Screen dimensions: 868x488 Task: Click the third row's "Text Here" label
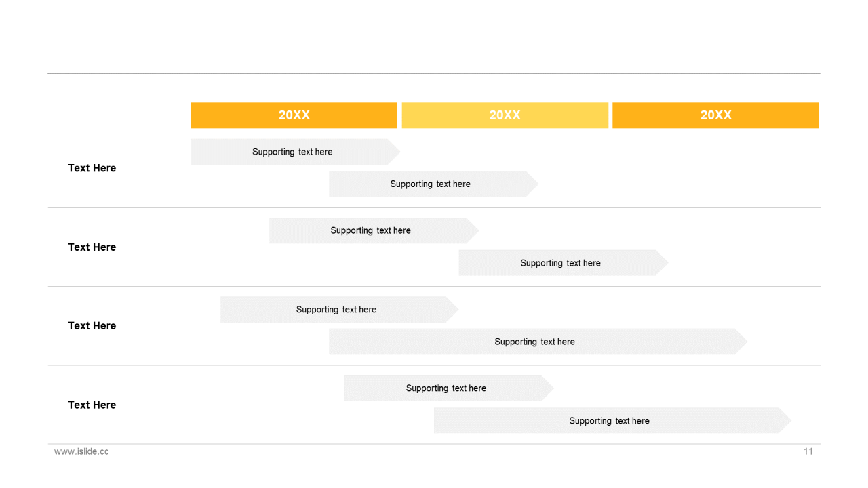(x=92, y=326)
